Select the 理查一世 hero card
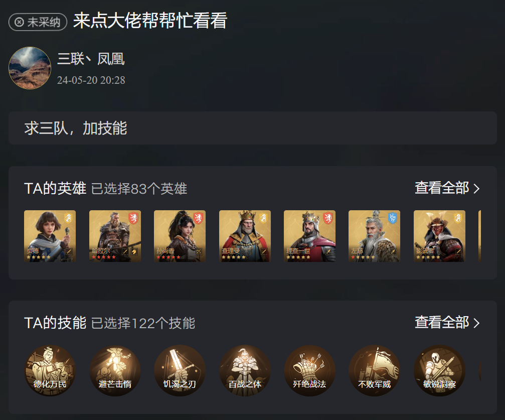This screenshot has height=420, width=505. point(309,236)
